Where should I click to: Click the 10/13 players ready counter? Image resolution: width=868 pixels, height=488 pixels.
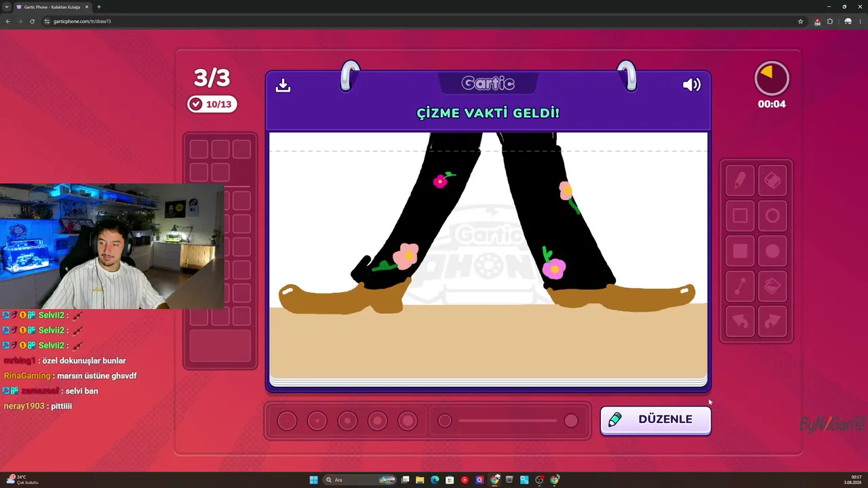click(x=212, y=104)
